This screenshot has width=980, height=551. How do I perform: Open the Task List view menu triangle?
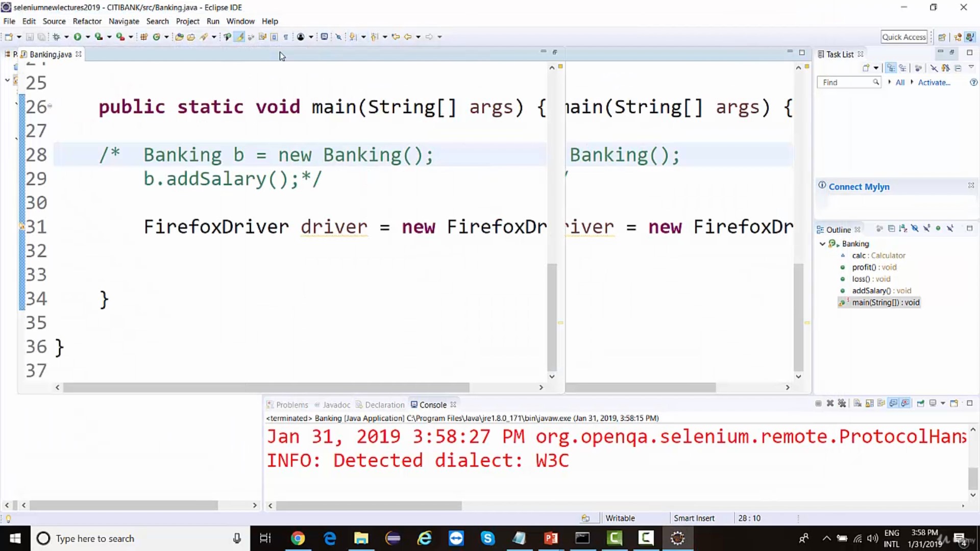[x=971, y=67]
